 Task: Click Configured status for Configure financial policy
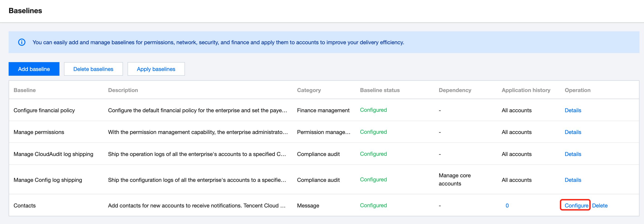[373, 110]
